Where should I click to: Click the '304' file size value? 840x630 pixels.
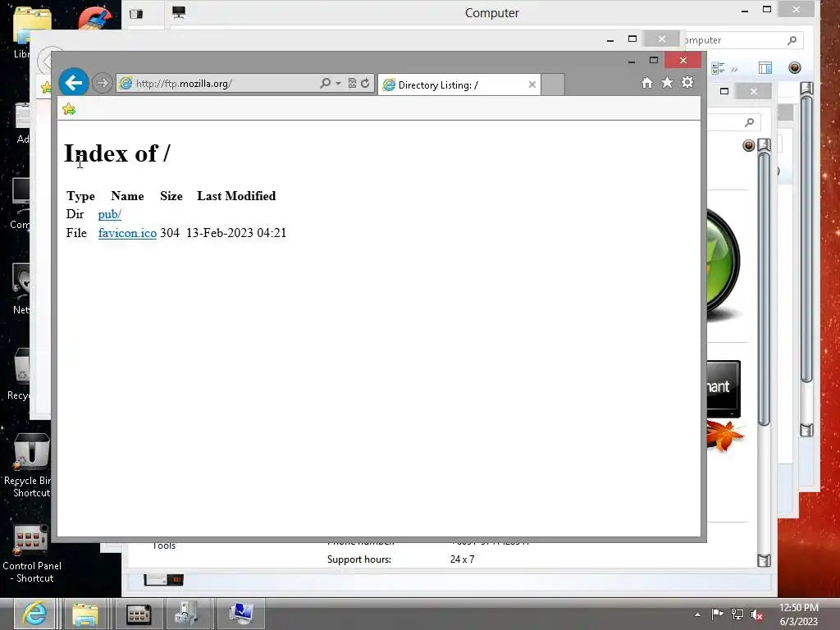coord(170,233)
